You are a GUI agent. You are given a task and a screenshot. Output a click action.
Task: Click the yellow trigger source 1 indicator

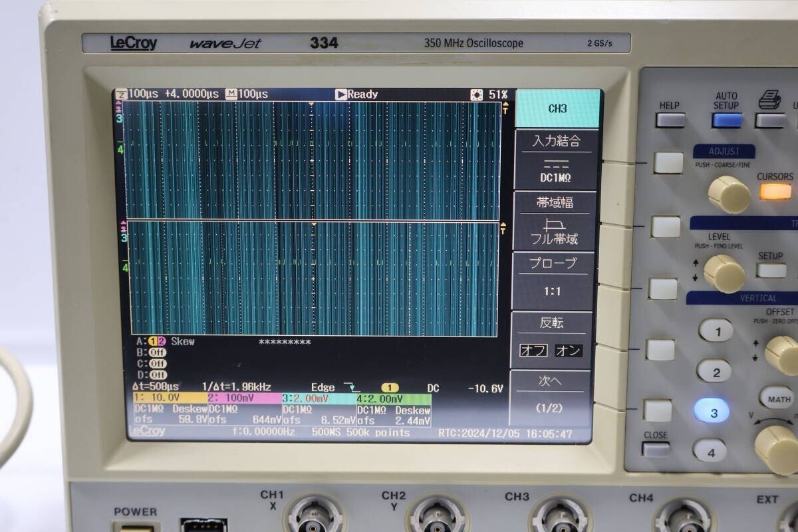pos(389,386)
